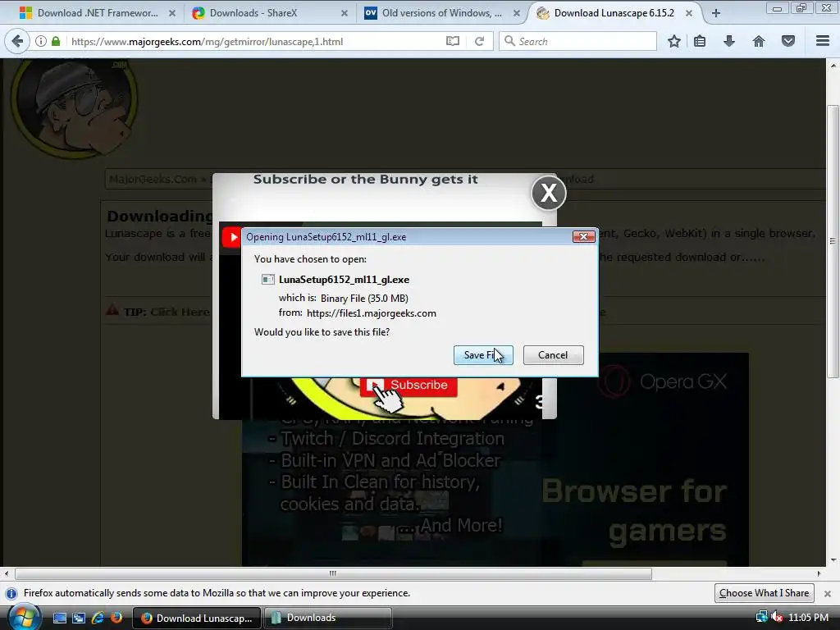Close the Downloads - ShareX tab

click(x=345, y=13)
